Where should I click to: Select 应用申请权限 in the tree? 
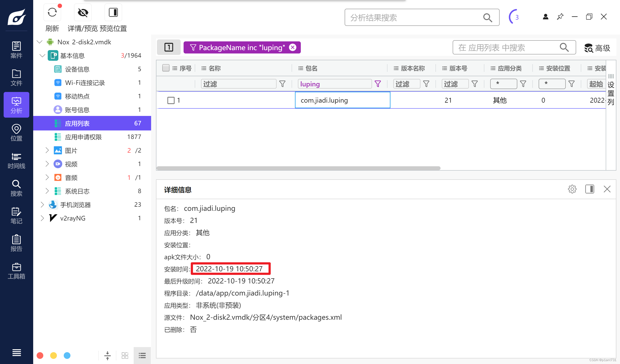(83, 137)
